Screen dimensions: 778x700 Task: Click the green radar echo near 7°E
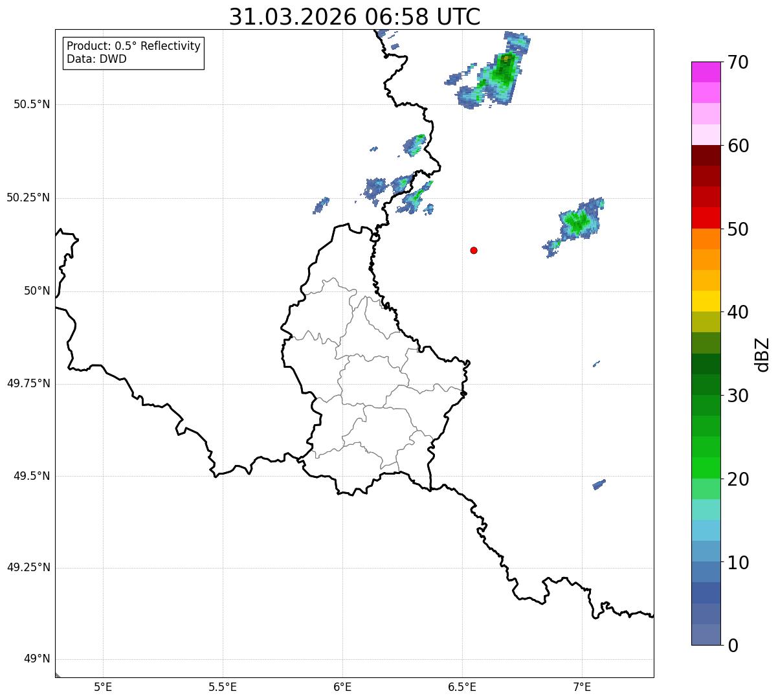click(x=578, y=223)
